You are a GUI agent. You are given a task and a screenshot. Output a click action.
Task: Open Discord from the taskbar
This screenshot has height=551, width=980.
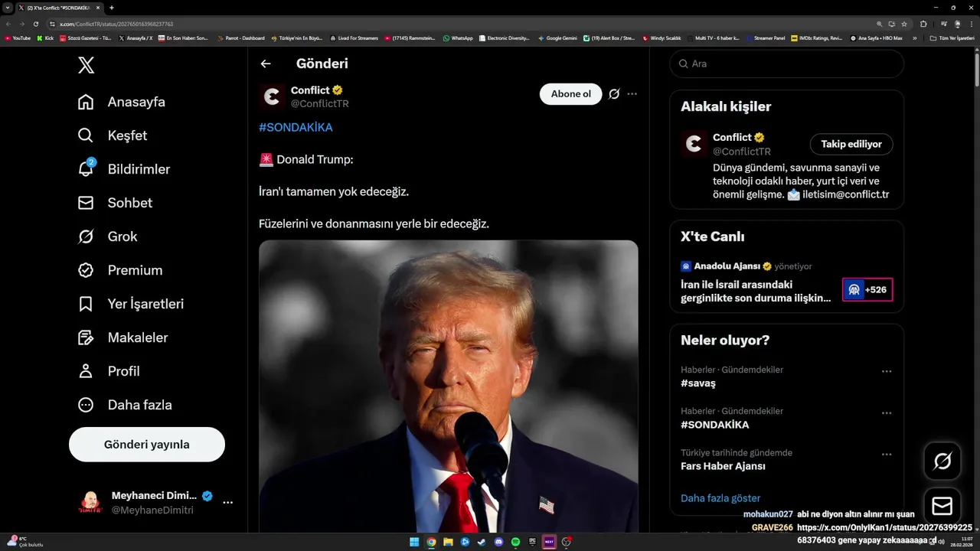tap(498, 542)
